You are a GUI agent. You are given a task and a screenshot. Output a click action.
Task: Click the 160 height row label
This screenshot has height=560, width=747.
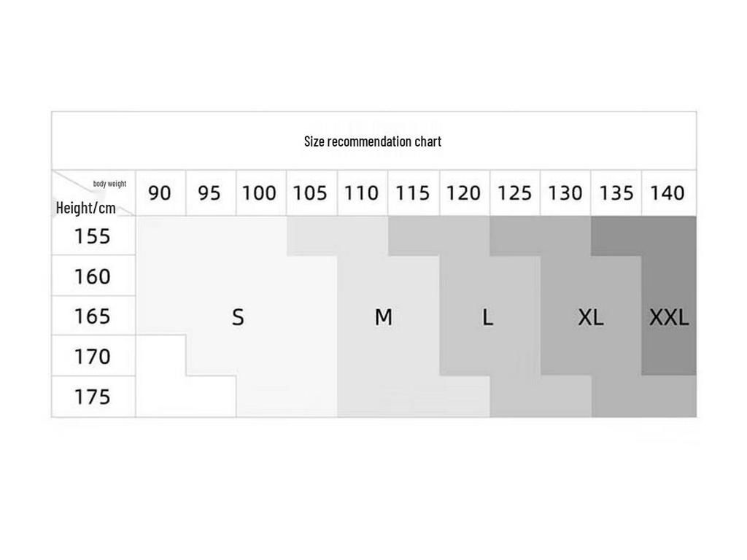(93, 276)
